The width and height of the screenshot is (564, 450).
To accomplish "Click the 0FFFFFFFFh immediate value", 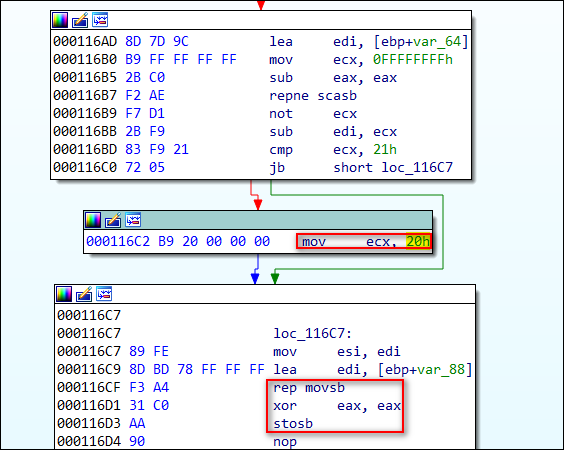I will tap(413, 60).
